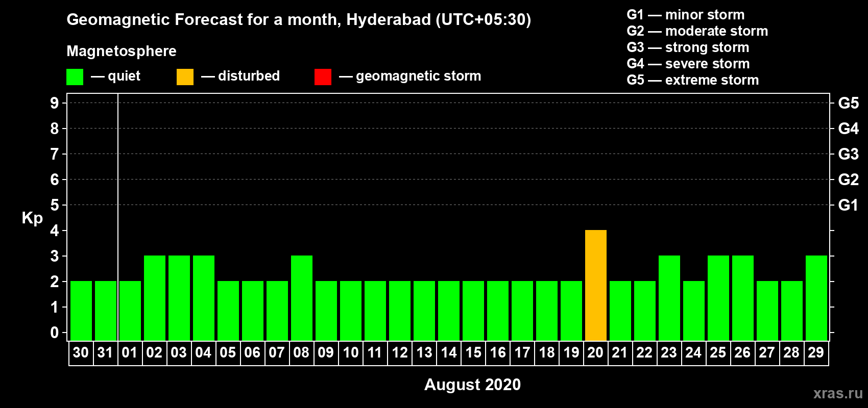Click 'G3 — strong storm' legend line
The image size is (868, 408).
point(688,47)
